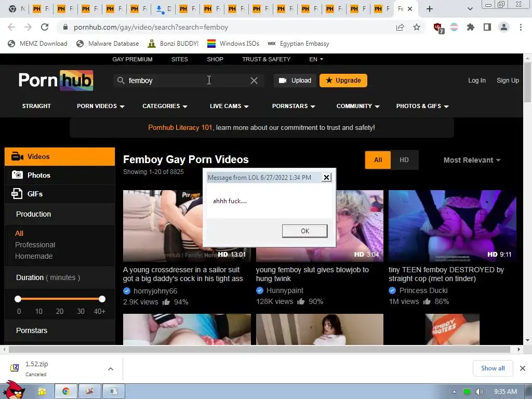Click the Upload button
The image size is (532, 399).
coord(295,81)
